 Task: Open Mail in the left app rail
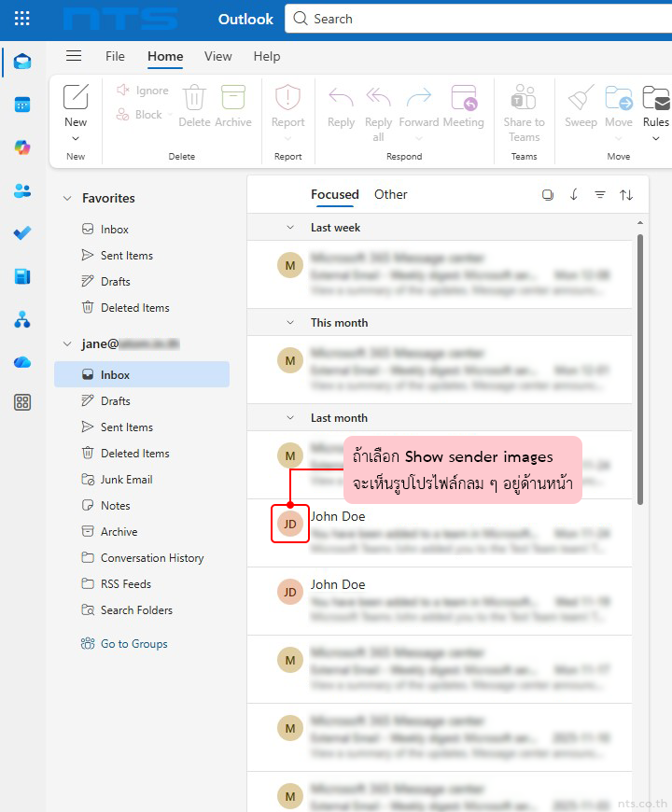pyautogui.click(x=22, y=62)
